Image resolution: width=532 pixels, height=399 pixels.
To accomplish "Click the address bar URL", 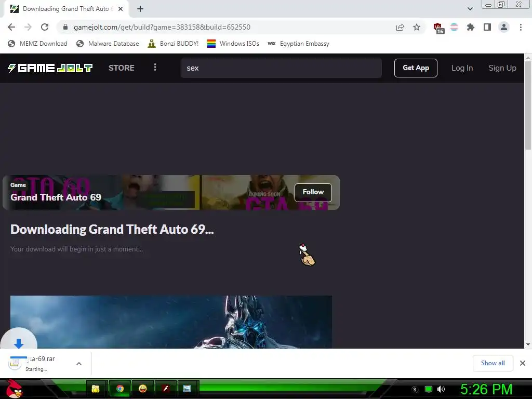I will pyautogui.click(x=162, y=27).
